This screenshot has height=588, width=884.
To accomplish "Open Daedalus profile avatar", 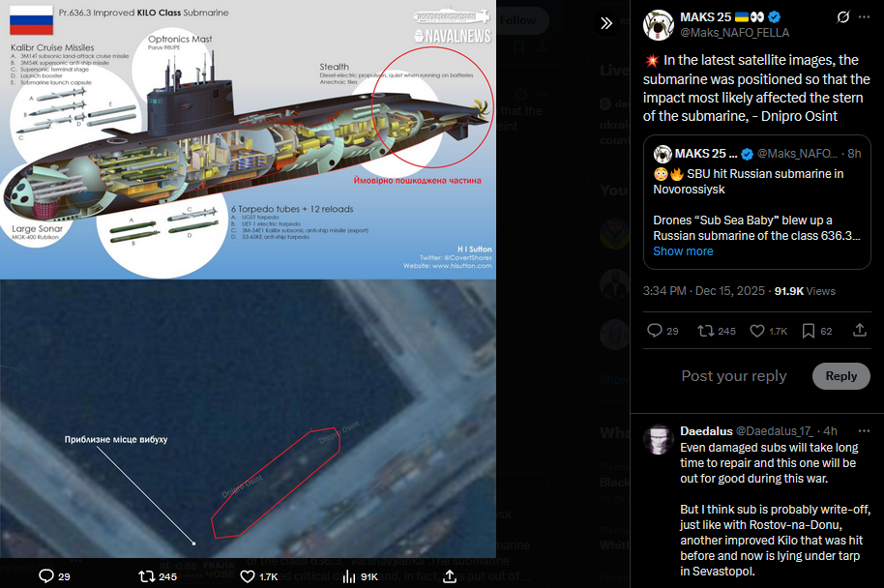I will click(x=659, y=440).
